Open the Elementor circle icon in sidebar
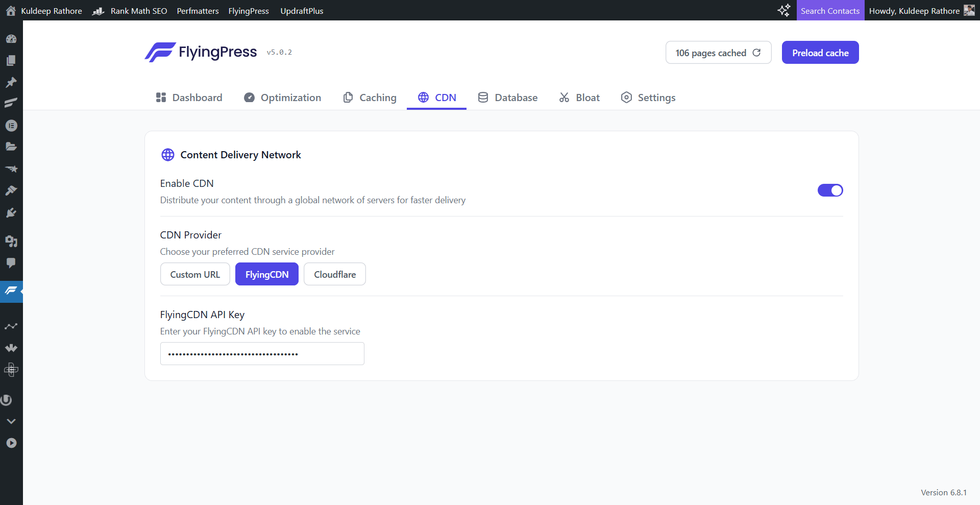This screenshot has width=980, height=505. 11,125
